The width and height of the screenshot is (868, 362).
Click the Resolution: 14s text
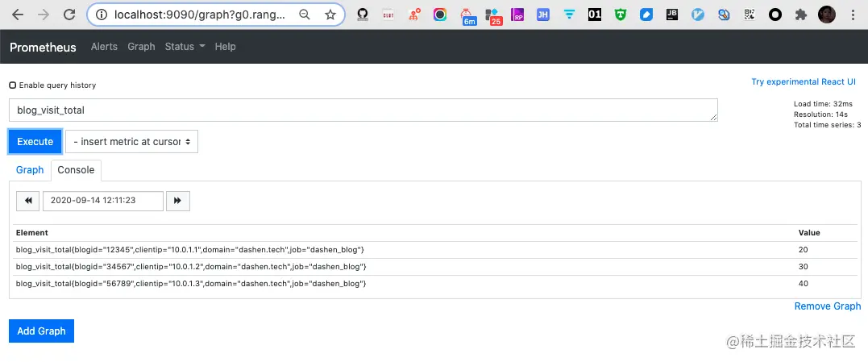[x=821, y=114]
